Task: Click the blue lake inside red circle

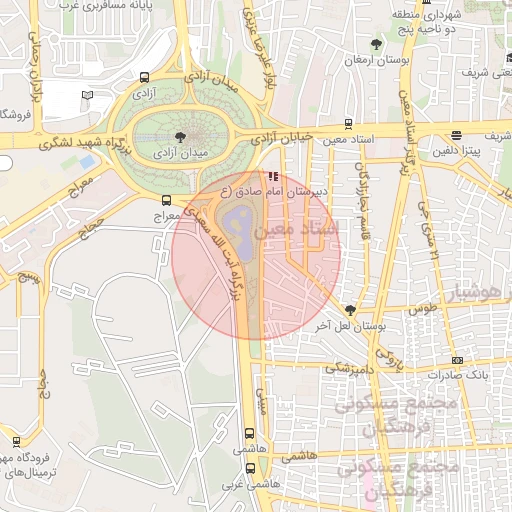Action: point(239,234)
